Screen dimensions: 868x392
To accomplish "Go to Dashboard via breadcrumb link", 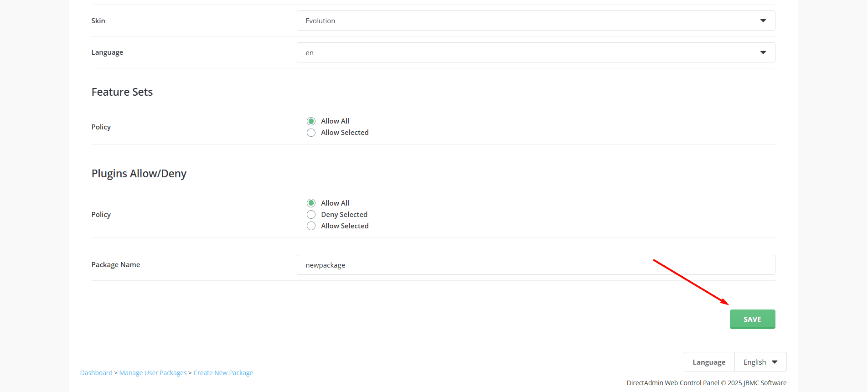I will 96,373.
